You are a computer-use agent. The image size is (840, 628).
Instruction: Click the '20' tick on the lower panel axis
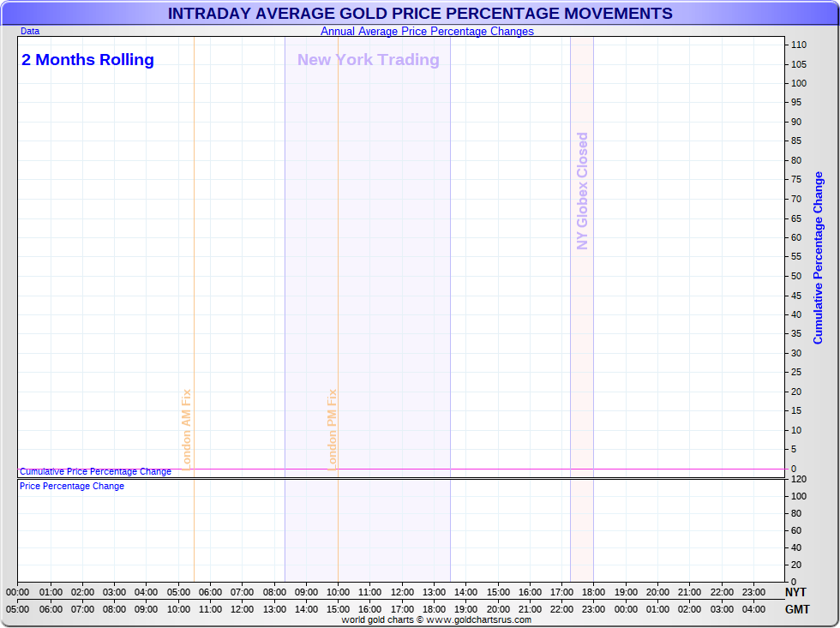[x=796, y=565]
